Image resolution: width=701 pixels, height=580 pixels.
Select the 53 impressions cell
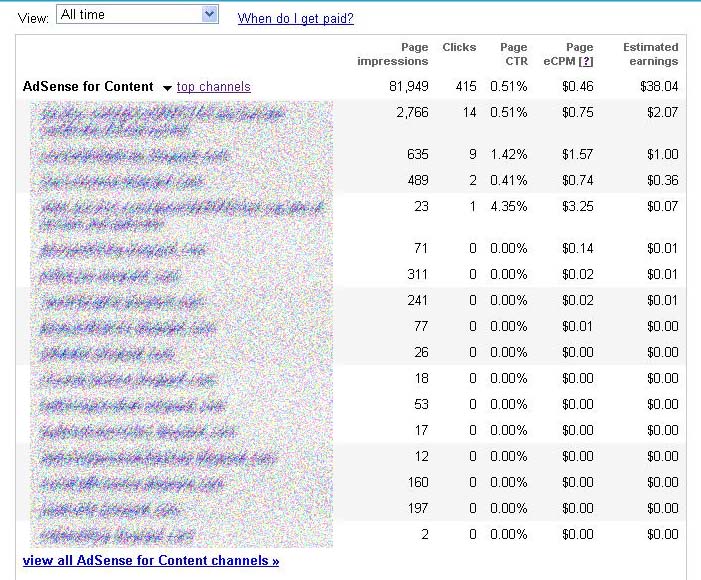(421, 404)
